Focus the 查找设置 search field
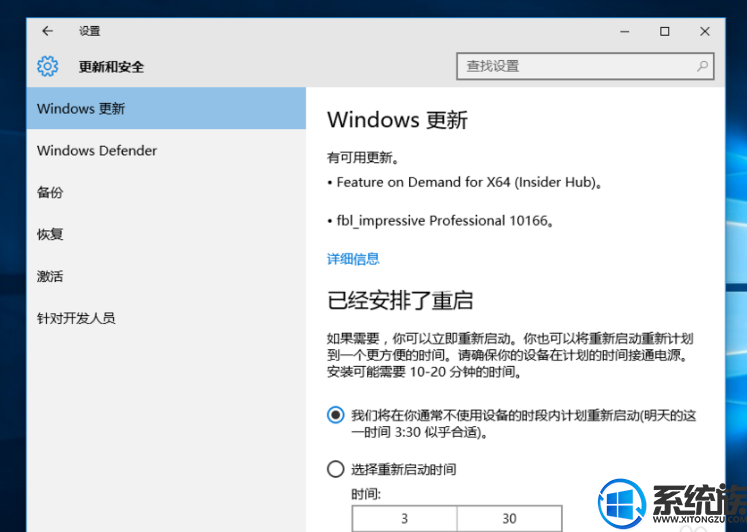 tap(585, 66)
